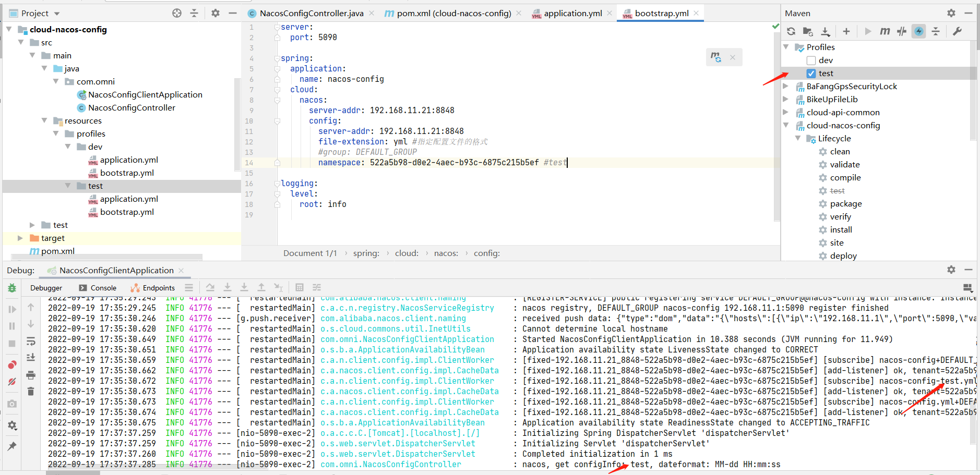
Task: Click the pause program icon in Debug
Action: click(12, 326)
